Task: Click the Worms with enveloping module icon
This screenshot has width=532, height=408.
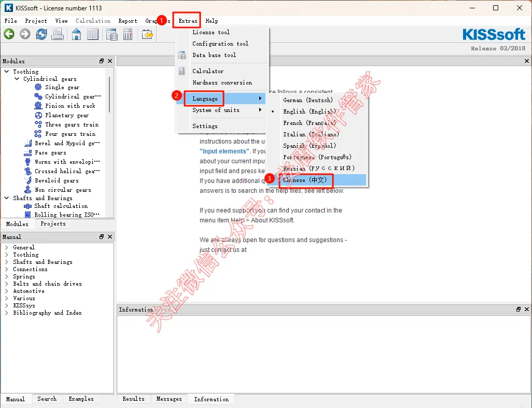Action: pyautogui.click(x=28, y=162)
